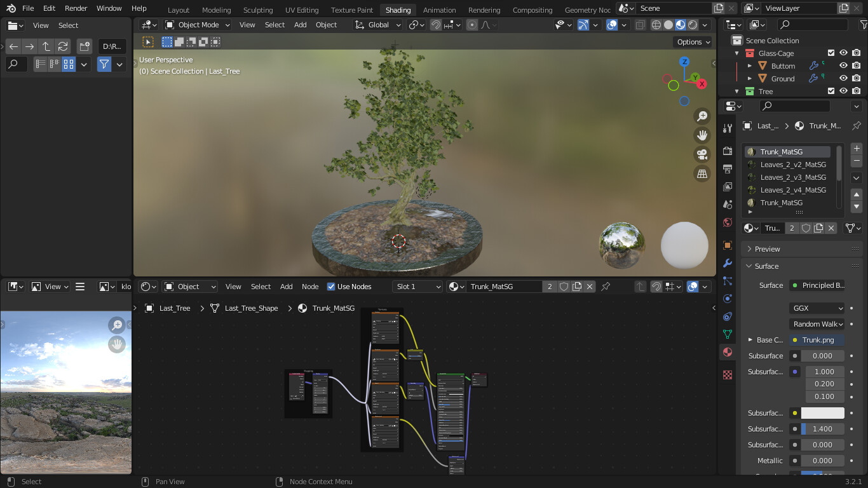The height and width of the screenshot is (488, 868).
Task: Click the zoom magnifier icon in 3D viewport
Action: 702,116
